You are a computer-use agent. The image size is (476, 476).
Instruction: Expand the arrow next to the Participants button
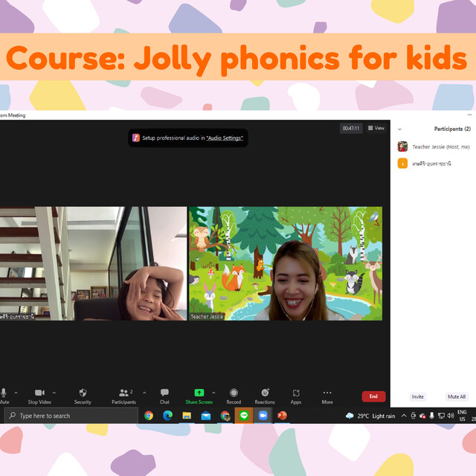[144, 393]
